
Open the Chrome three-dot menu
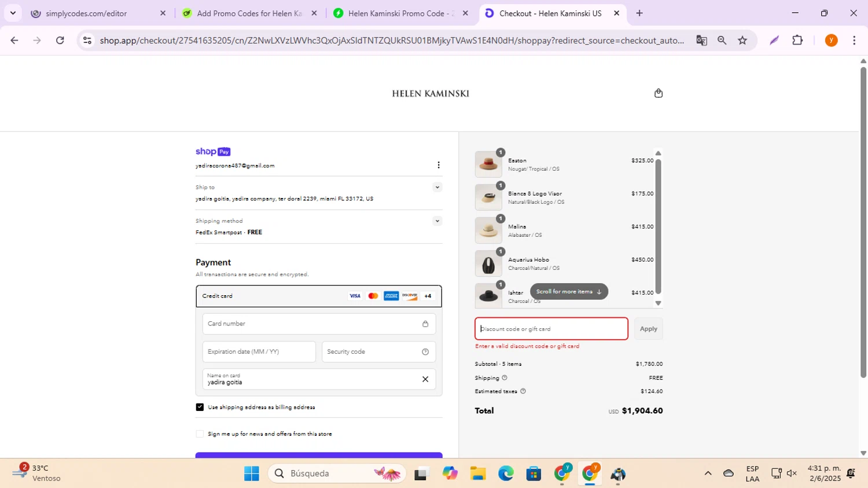point(854,41)
